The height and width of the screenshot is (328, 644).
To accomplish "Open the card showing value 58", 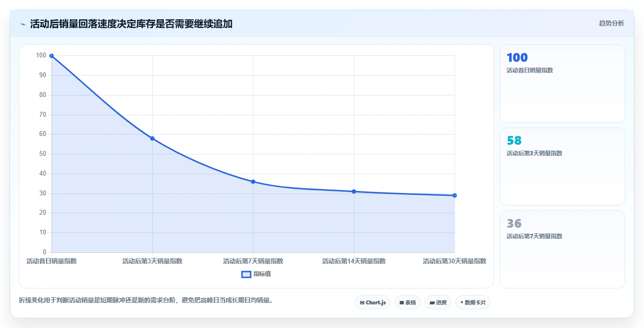I will 563,166.
